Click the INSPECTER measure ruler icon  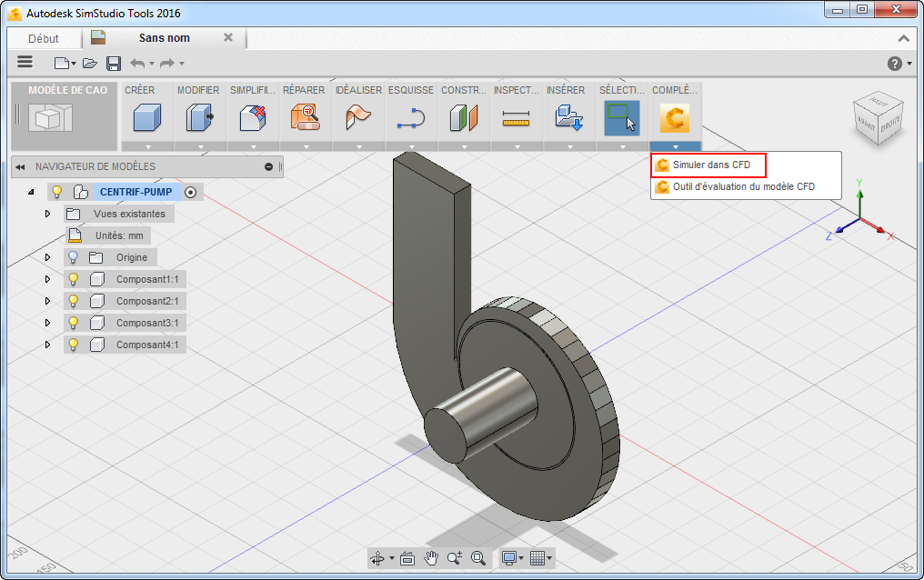(x=517, y=118)
